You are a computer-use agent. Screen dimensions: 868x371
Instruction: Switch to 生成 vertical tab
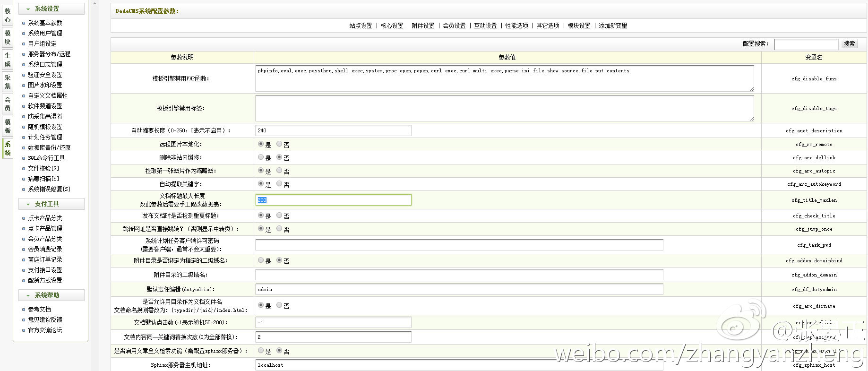(x=8, y=60)
